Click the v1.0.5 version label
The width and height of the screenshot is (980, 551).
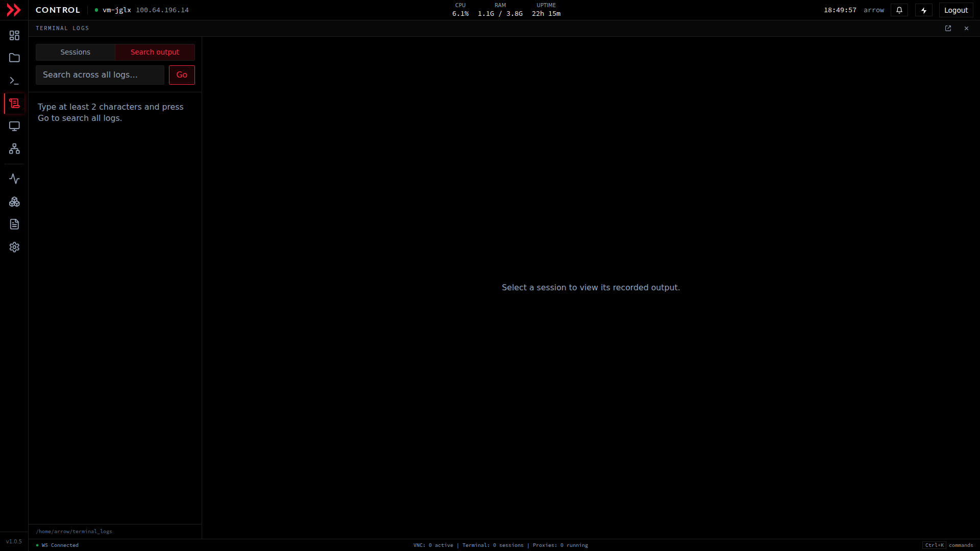tap(14, 542)
